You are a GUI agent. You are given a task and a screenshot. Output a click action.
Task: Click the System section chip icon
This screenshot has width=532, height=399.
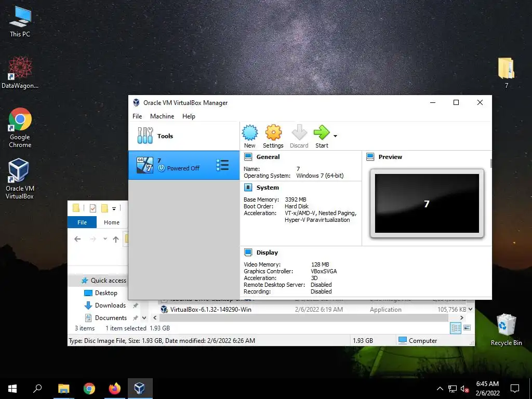coord(248,187)
